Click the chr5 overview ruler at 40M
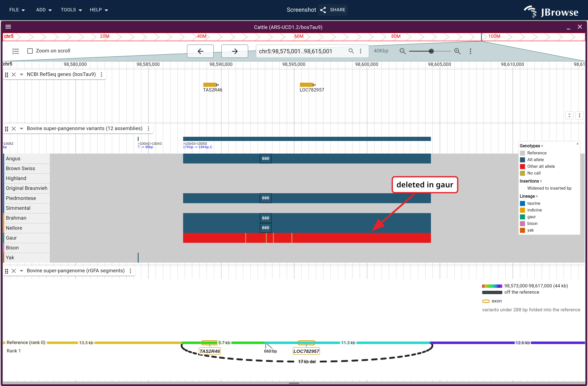The image size is (588, 386). pyautogui.click(x=202, y=36)
